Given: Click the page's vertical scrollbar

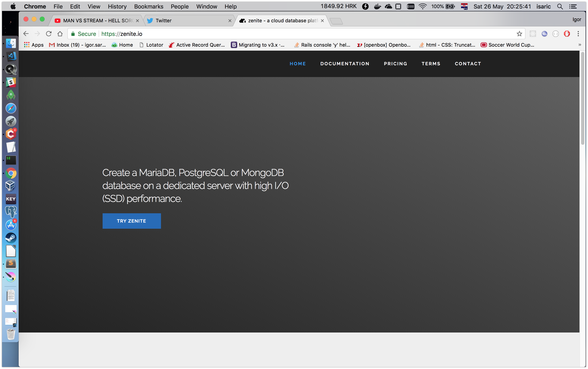Looking at the screenshot, I should point(583,98).
